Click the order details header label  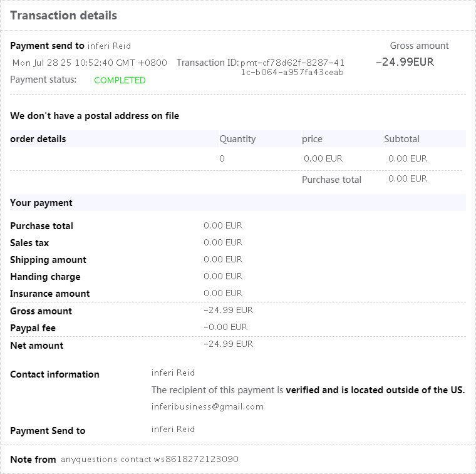click(x=38, y=139)
